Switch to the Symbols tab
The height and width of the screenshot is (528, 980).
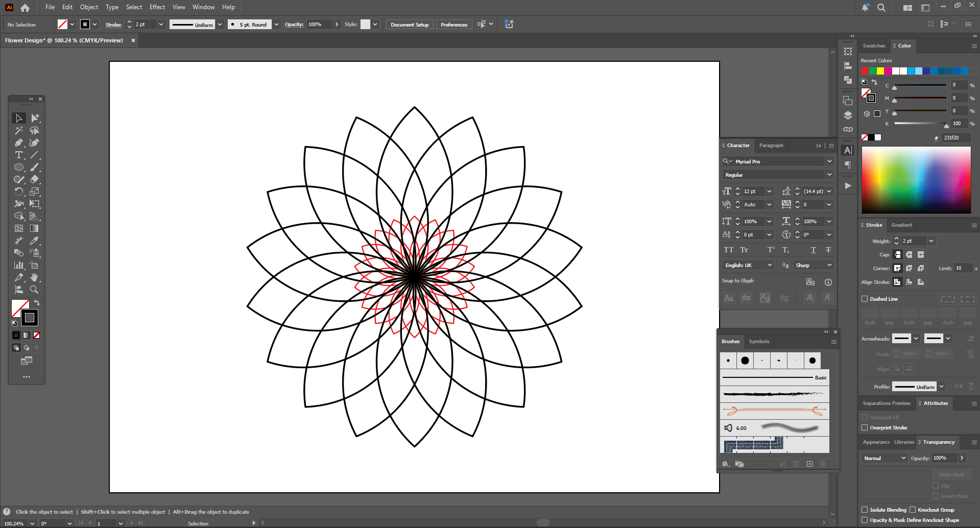pos(759,342)
